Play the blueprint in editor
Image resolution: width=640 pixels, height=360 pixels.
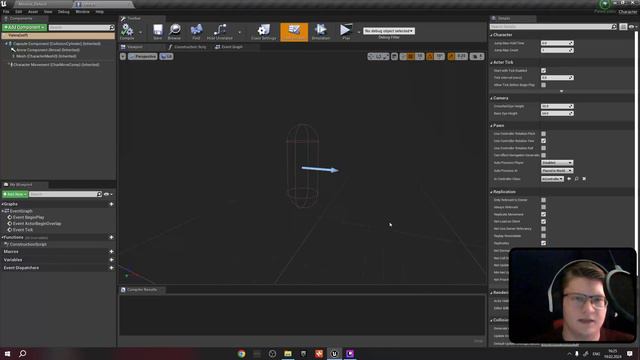(x=346, y=31)
